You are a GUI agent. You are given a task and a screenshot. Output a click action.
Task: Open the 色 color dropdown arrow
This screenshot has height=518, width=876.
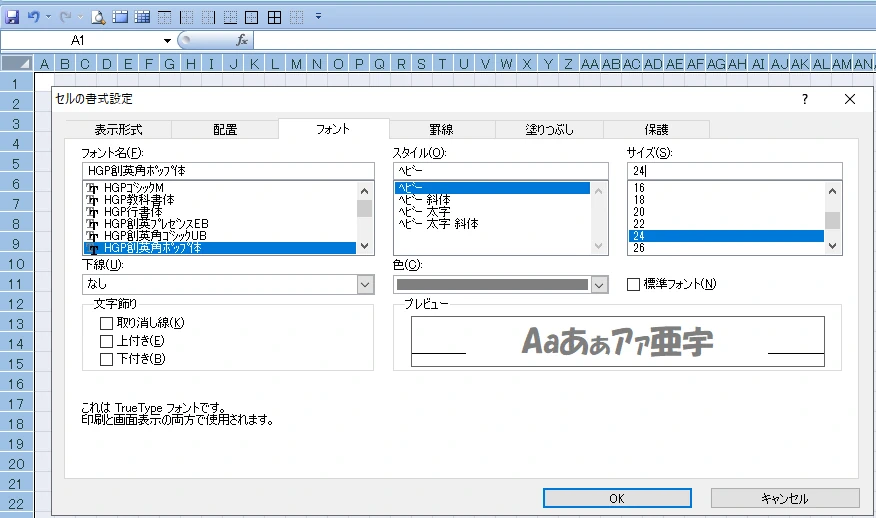(599, 285)
